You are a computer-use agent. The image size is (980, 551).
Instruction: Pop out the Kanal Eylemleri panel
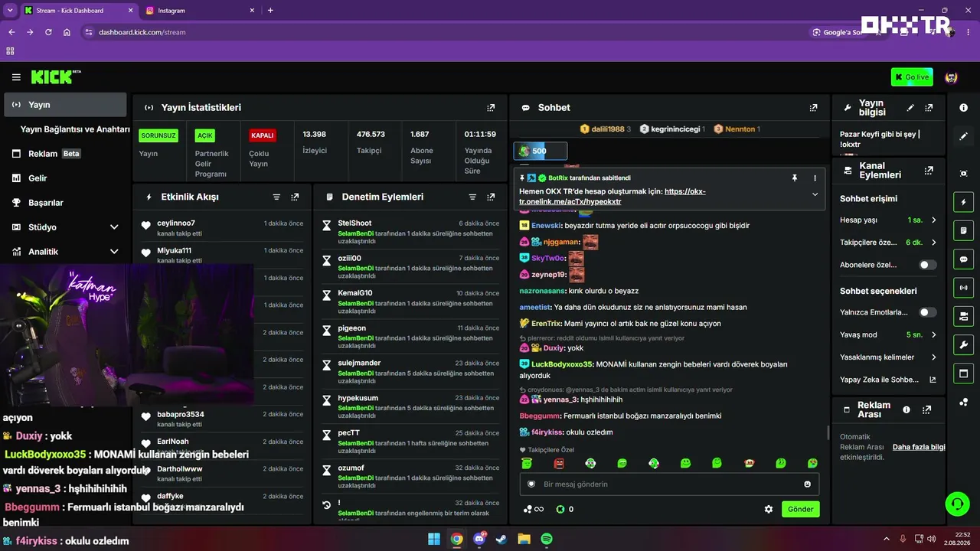pyautogui.click(x=929, y=171)
